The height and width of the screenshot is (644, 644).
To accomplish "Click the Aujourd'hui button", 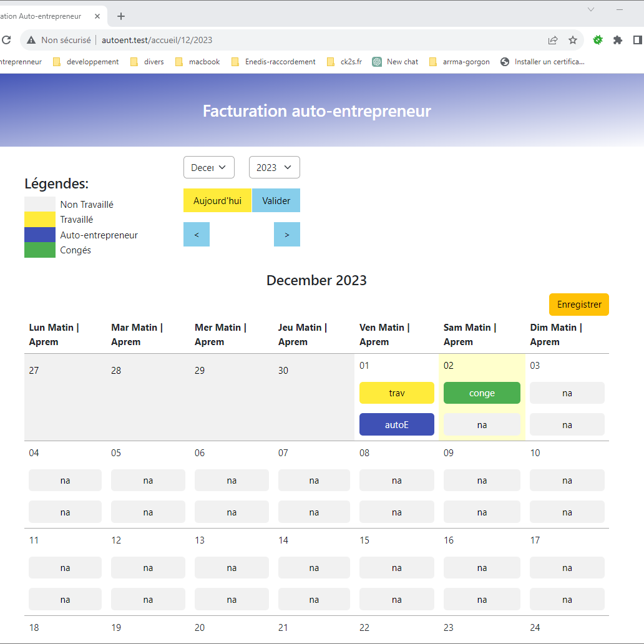I will click(x=217, y=201).
